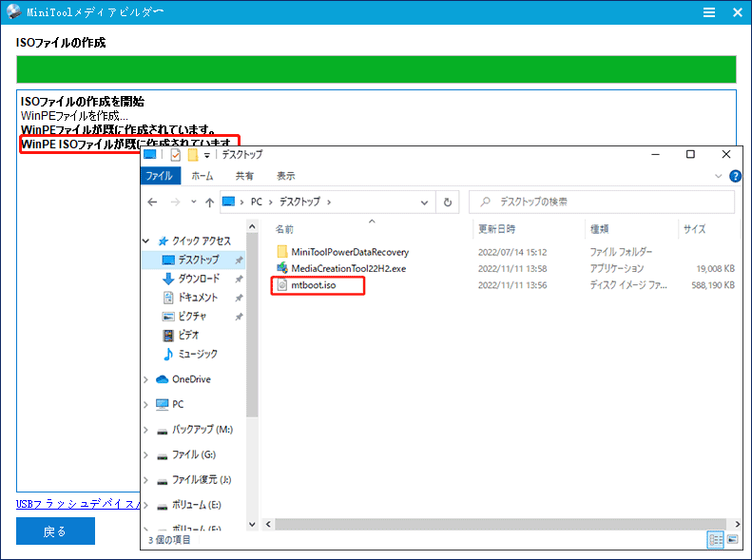Click the MediaCreationTool22H2.exe application icon
The image size is (752, 560).
(282, 268)
